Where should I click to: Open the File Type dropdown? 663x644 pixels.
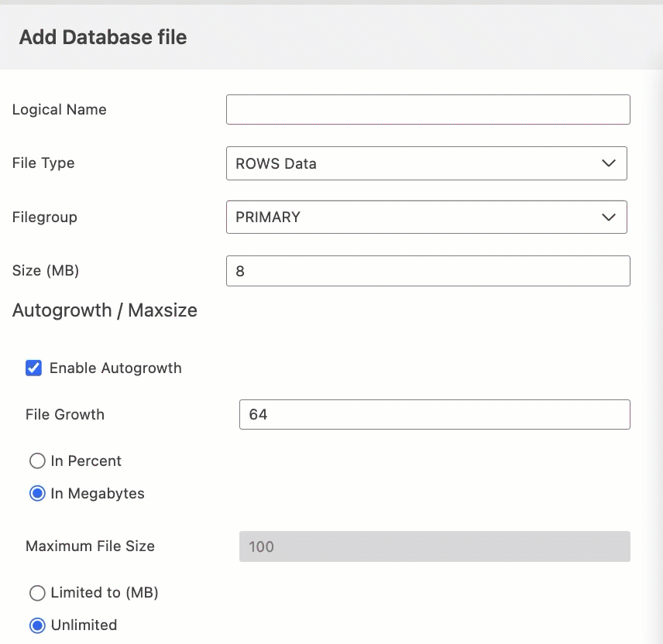click(427, 163)
